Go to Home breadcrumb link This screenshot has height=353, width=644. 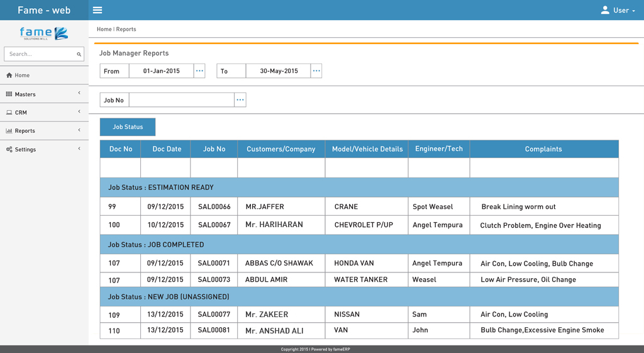[104, 29]
